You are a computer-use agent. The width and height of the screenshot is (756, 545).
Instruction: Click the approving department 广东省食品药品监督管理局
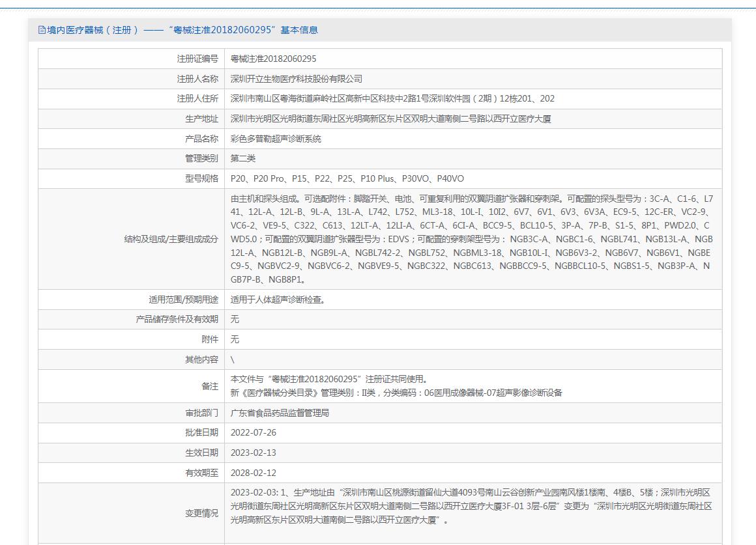tap(280, 413)
